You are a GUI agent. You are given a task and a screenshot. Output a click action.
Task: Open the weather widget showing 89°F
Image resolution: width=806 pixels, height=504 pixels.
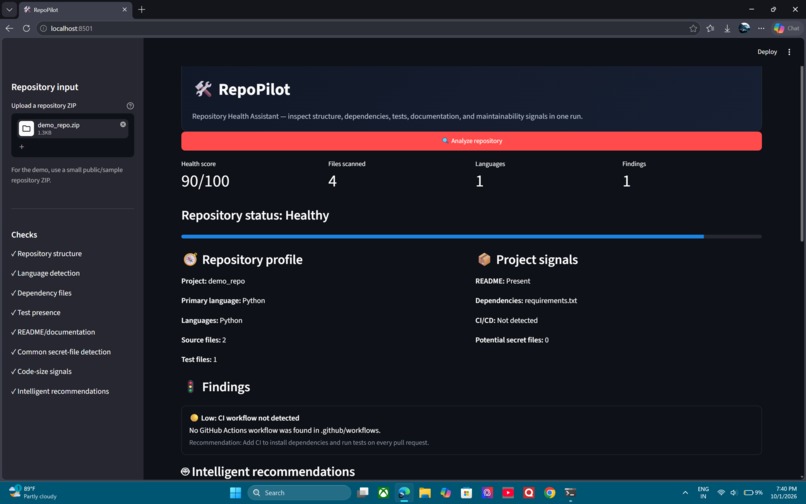(33, 492)
